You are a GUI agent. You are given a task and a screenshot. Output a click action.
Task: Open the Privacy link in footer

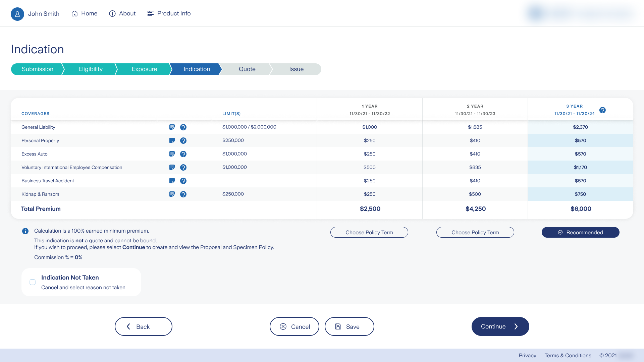pyautogui.click(x=527, y=355)
